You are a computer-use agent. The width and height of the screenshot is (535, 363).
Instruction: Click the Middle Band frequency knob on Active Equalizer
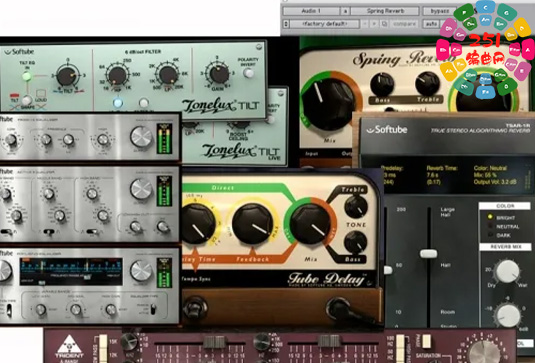pos(60,216)
